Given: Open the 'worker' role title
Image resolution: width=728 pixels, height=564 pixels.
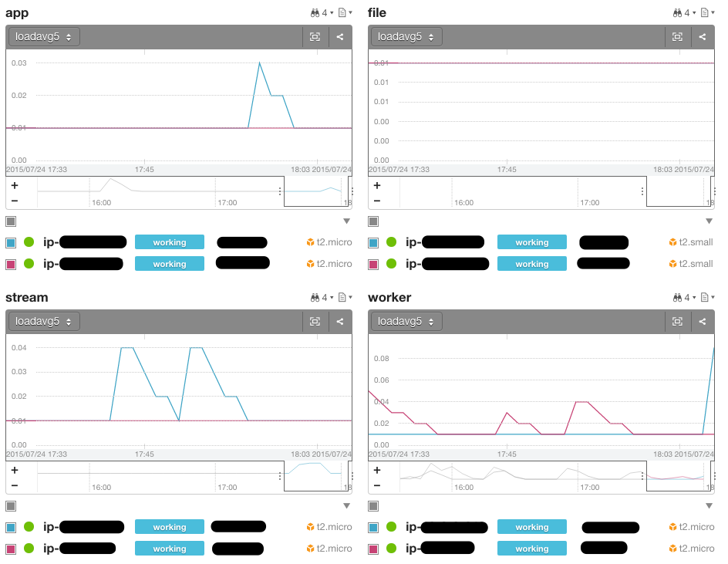Looking at the screenshot, I should pyautogui.click(x=389, y=297).
